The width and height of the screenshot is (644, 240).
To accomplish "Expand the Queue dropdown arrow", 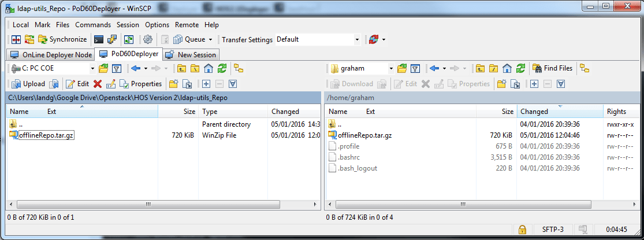I will point(211,40).
